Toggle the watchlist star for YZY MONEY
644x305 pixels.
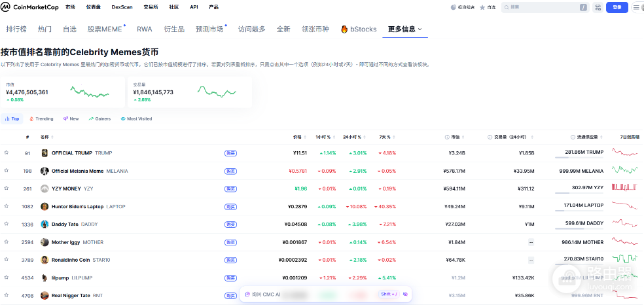(6, 188)
